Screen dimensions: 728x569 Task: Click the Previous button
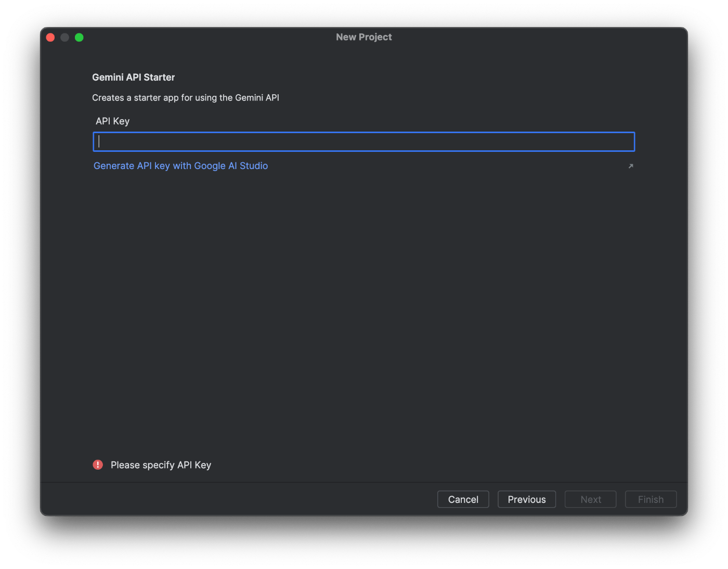click(526, 499)
